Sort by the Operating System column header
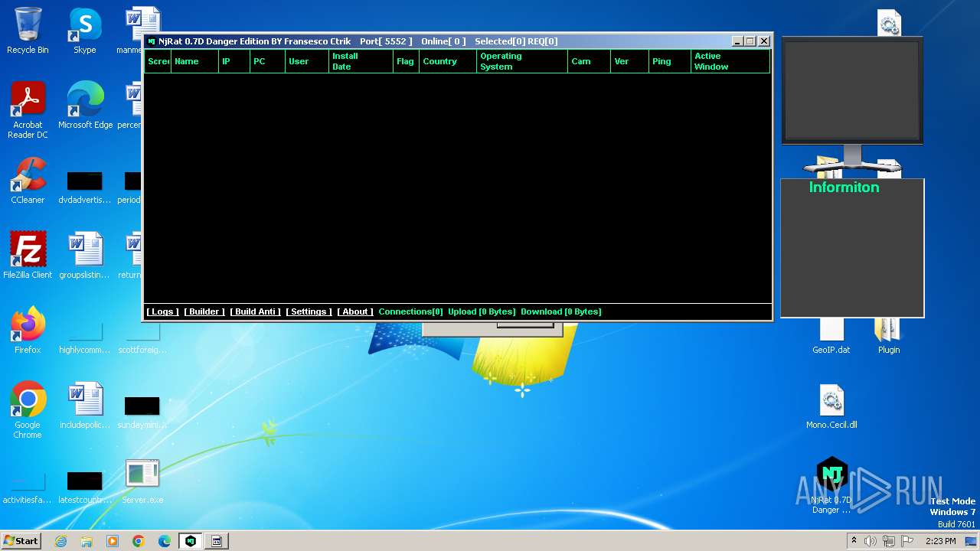The image size is (980, 551). (x=522, y=61)
